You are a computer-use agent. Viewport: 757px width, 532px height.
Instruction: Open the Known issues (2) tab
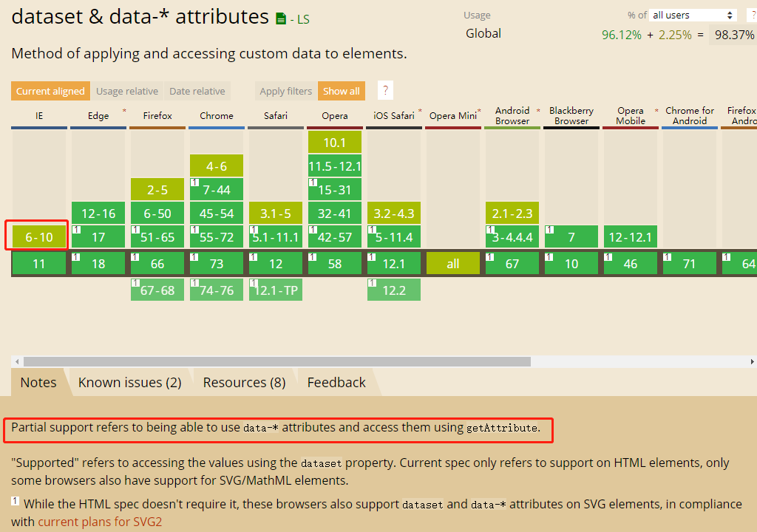tap(130, 382)
